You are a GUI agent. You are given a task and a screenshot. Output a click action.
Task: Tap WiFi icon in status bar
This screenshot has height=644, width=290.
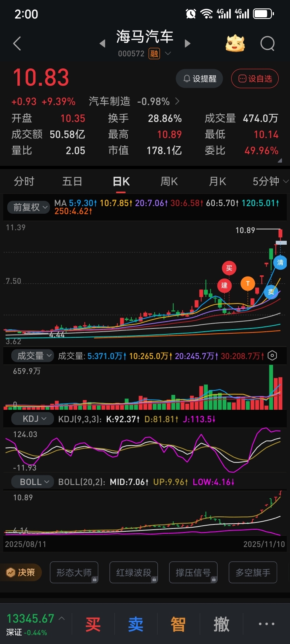coord(207,14)
